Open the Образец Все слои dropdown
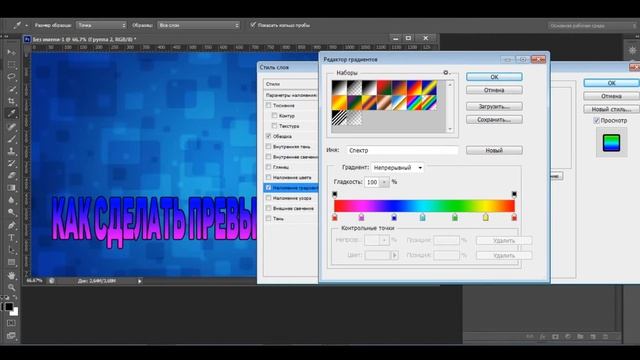 tap(199, 25)
